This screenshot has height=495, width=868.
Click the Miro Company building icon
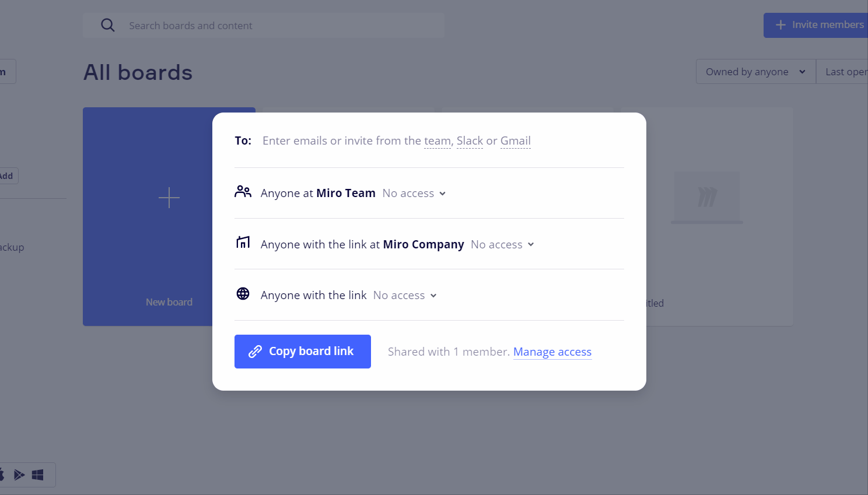(243, 243)
